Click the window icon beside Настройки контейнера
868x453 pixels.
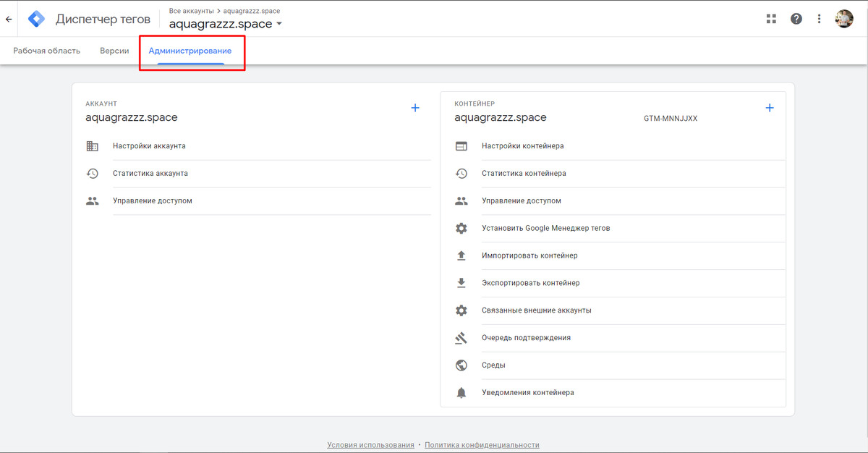point(461,146)
